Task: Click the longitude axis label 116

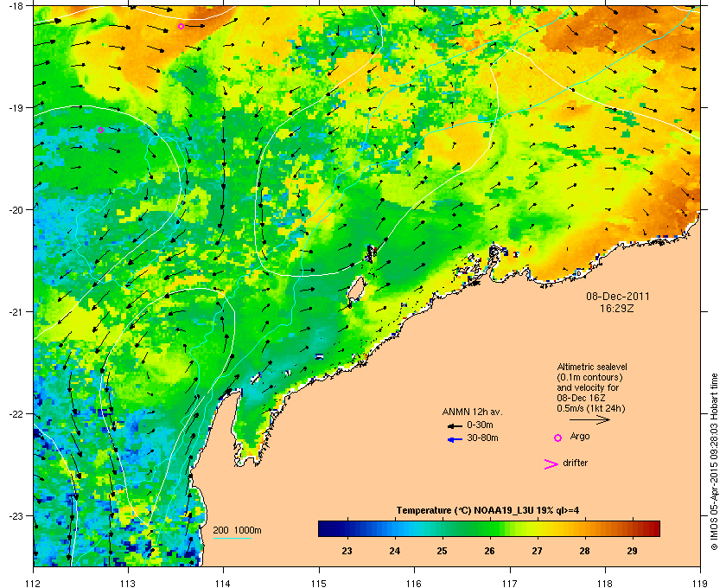Action: pos(414,584)
